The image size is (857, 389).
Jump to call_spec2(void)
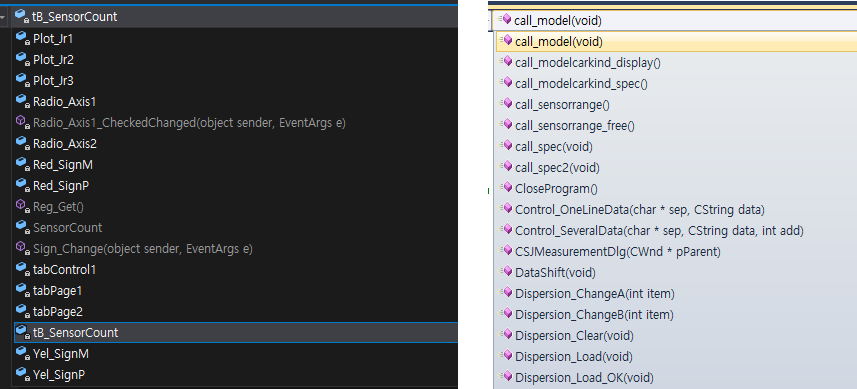point(557,167)
